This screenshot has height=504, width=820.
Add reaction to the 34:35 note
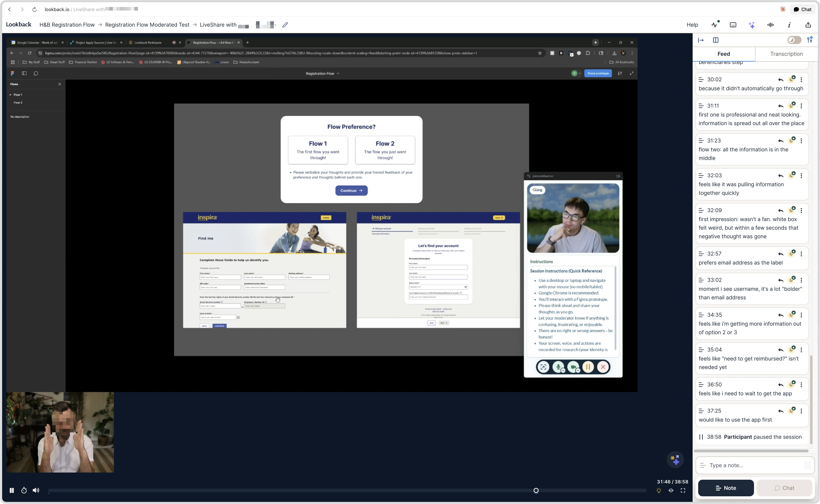[x=792, y=314]
